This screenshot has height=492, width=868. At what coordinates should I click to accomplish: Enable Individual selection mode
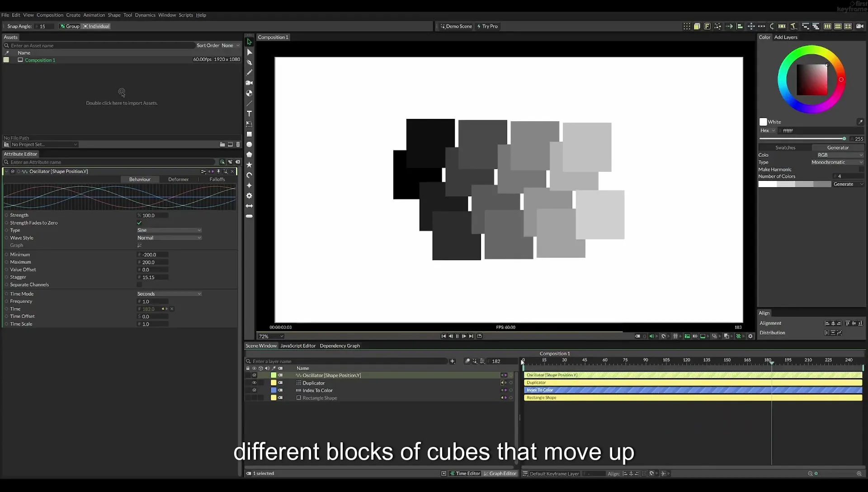click(96, 26)
